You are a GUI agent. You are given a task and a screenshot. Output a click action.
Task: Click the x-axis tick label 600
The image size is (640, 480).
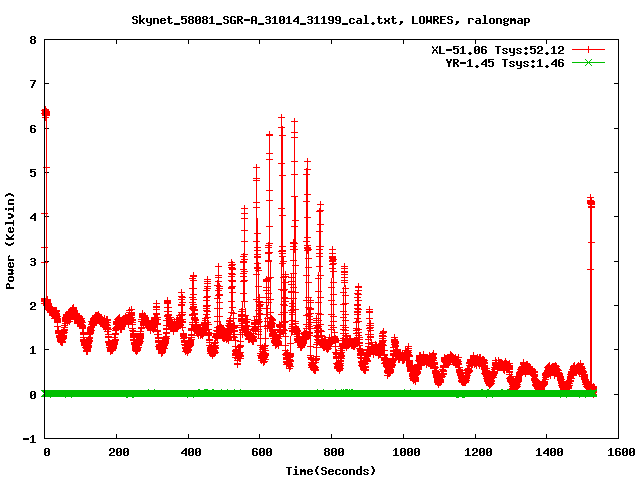(262, 452)
